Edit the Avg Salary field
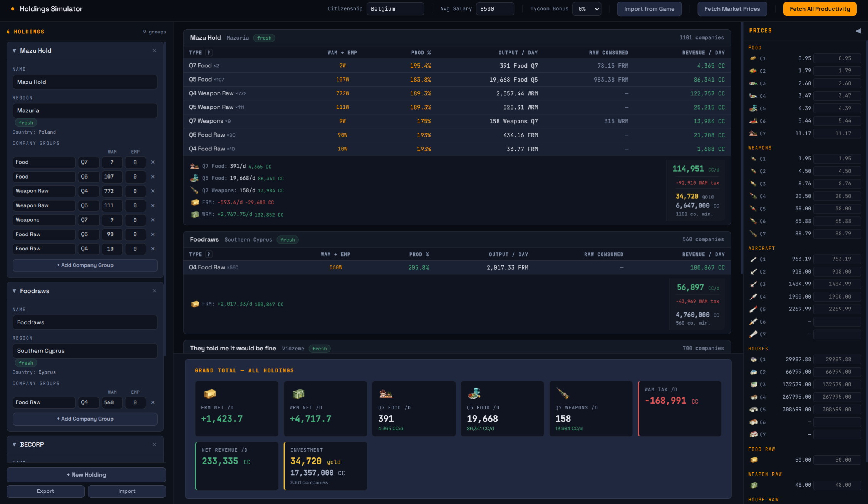868x504 pixels. (x=495, y=9)
